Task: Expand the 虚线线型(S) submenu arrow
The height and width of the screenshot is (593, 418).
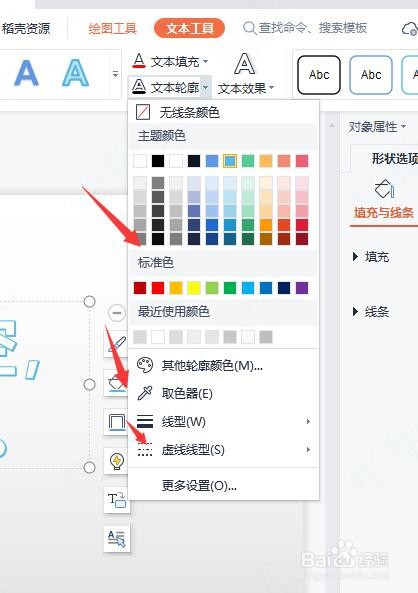Action: 308,449
